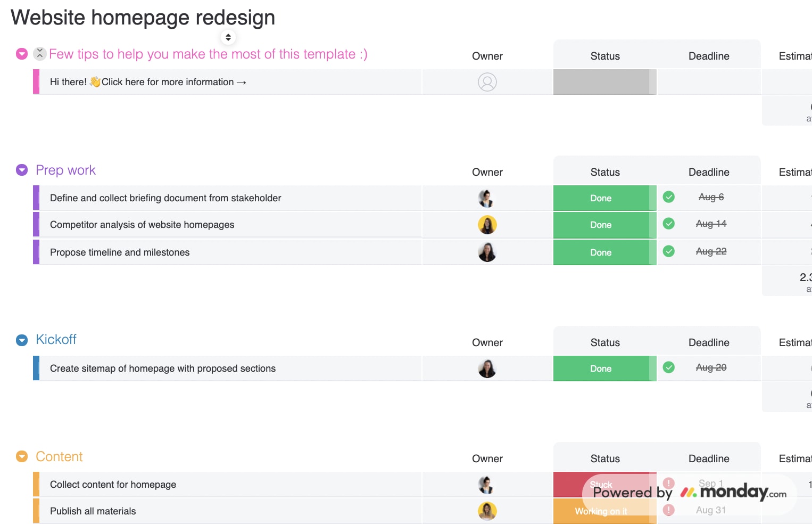
Task: Open the empty gray status cell in 'Hi there!' row
Action: (604, 82)
